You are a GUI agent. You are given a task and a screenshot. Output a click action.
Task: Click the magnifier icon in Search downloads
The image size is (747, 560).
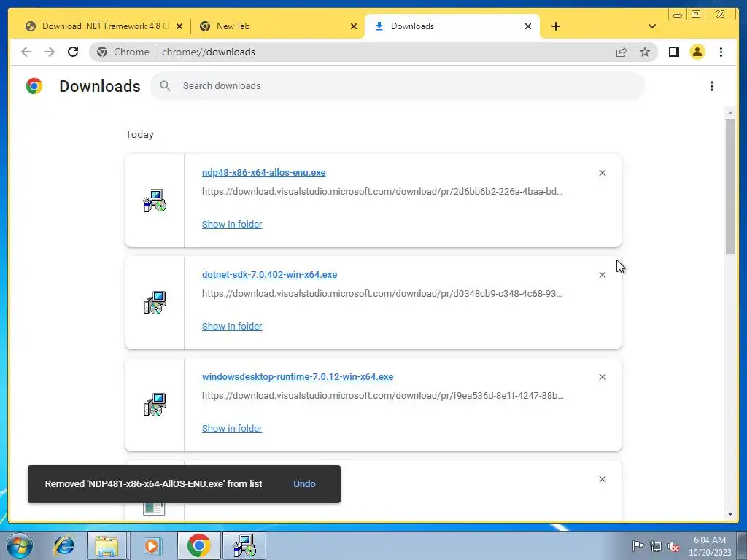166,86
